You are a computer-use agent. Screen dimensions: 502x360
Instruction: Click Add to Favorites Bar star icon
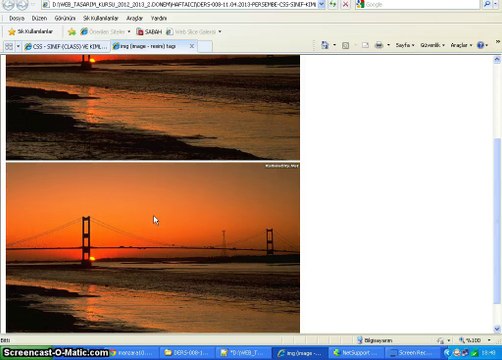tap(72, 32)
